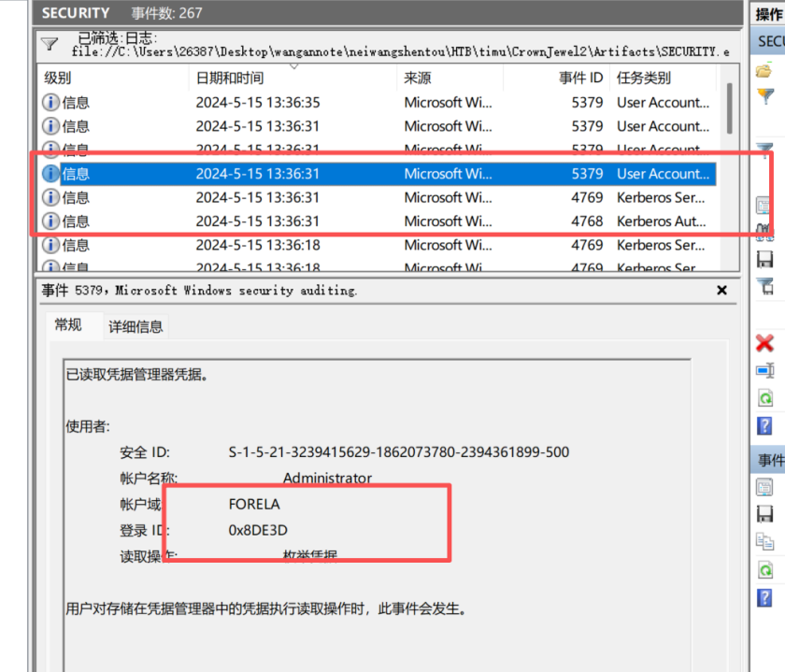This screenshot has height=672, width=785.
Task: Click the info icon of the 4768 event row
Action: (x=50, y=222)
